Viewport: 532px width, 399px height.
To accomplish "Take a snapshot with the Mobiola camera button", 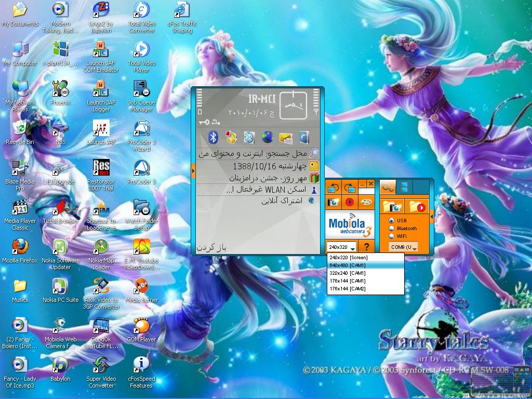I will [x=334, y=202].
